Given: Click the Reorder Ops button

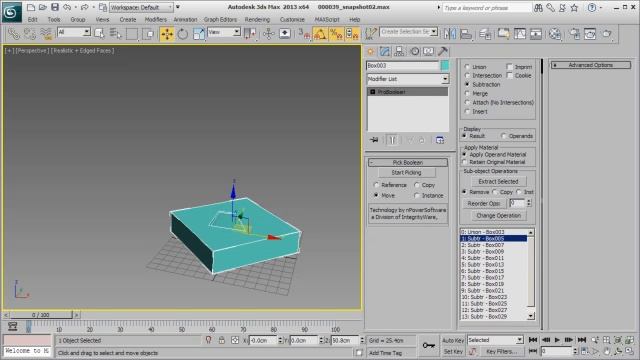Looking at the screenshot, I should pyautogui.click(x=484, y=203).
